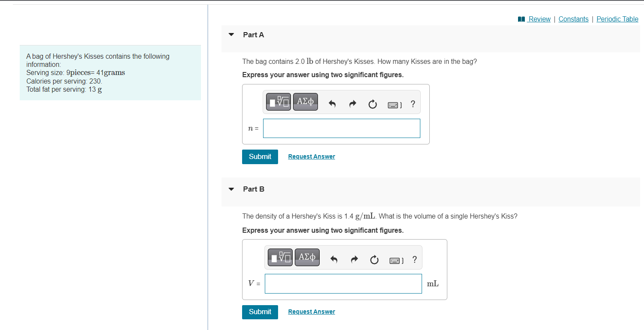Viewport: 644px width, 330px height.
Task: Collapse Part B section triangle
Action: click(231, 189)
